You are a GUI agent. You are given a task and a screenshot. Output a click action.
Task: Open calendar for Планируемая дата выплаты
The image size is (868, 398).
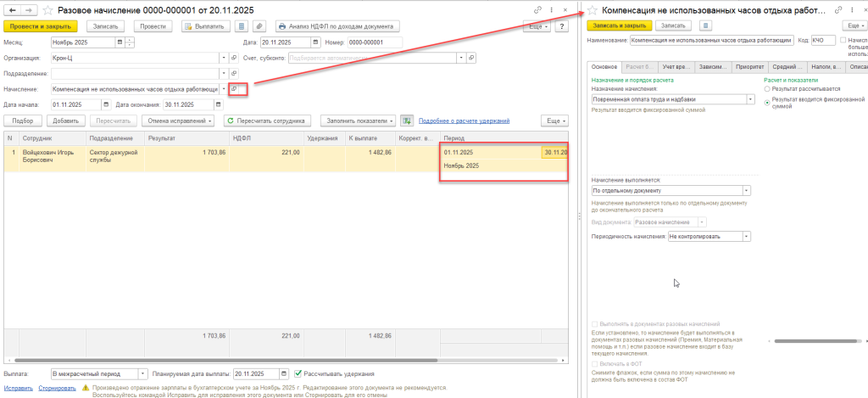(287, 373)
